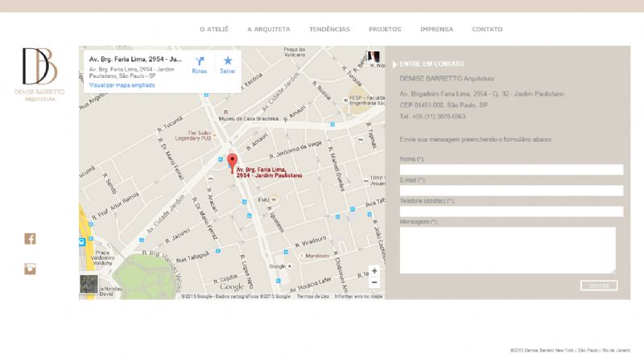Click the Google logo on the map
This screenshot has width=644, height=358.
point(232,286)
